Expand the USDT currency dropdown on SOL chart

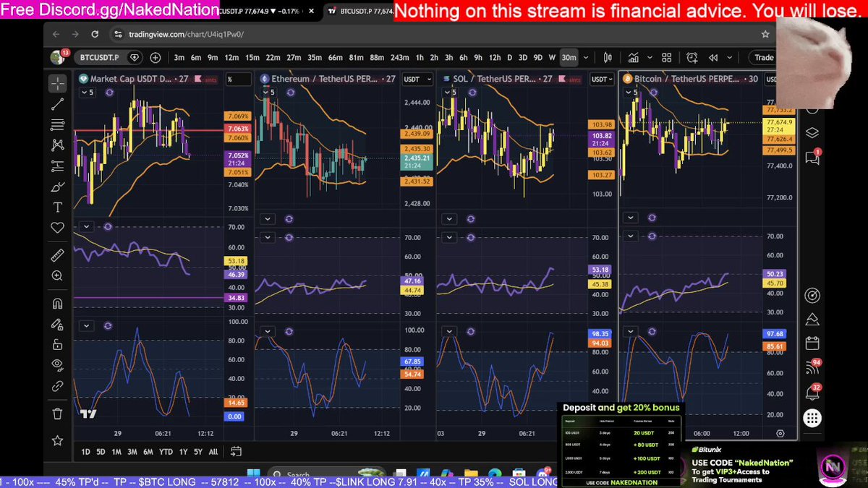point(602,80)
